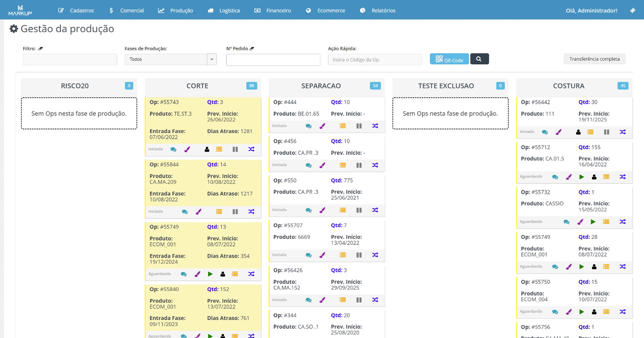The image size is (644, 338).
Task: Click the Fases de Produção arrow button
Action: click(212, 59)
